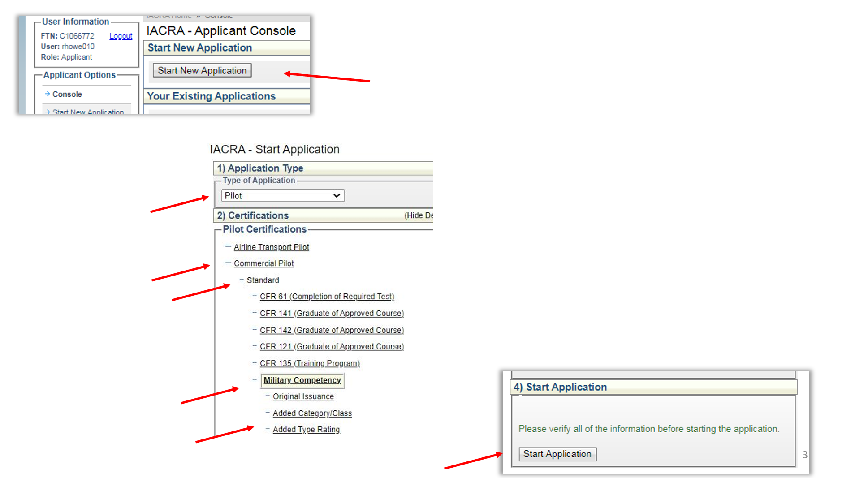Image resolution: width=868 pixels, height=478 pixels.
Task: Click the Pilot Certifications group label
Action: [264, 229]
